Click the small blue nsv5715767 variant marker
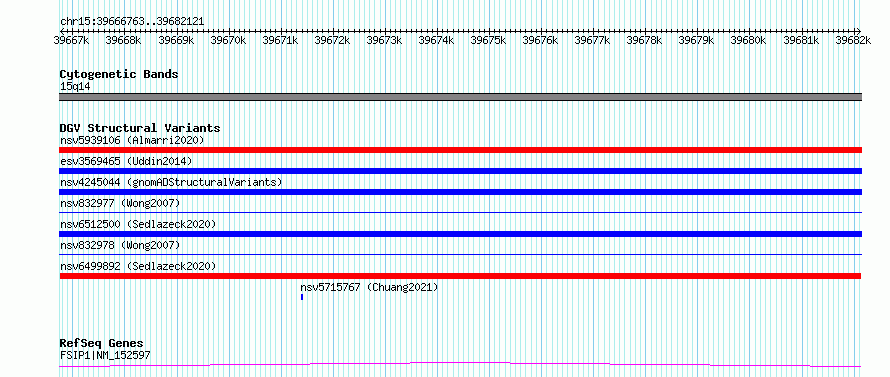This screenshot has width=890, height=377. pyautogui.click(x=302, y=297)
